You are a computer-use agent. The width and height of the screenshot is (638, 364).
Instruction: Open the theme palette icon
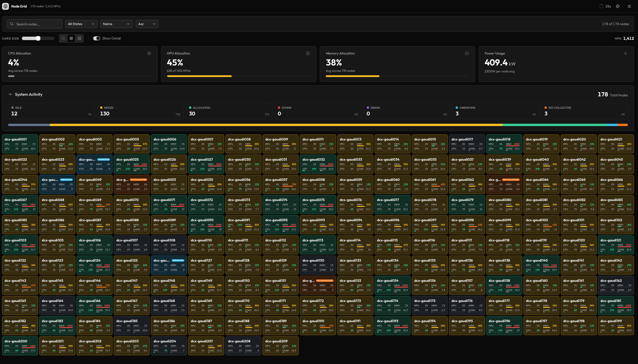(618, 6)
